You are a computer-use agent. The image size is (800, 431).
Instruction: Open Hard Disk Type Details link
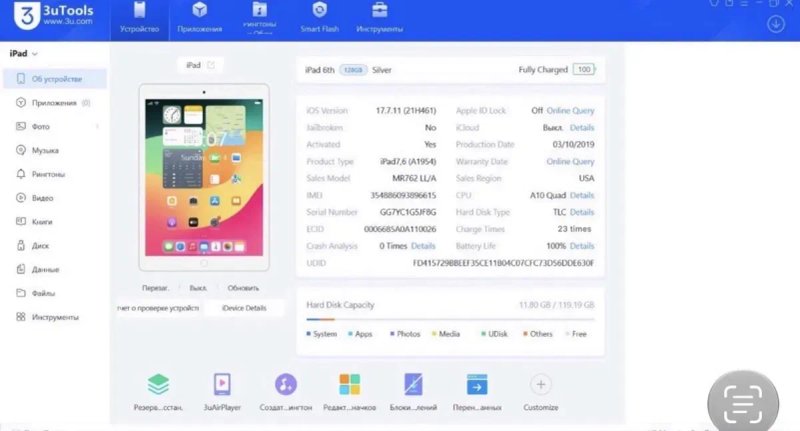(582, 212)
